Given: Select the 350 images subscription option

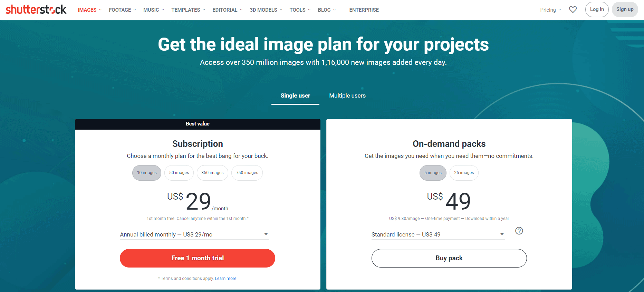Looking at the screenshot, I should (x=212, y=173).
